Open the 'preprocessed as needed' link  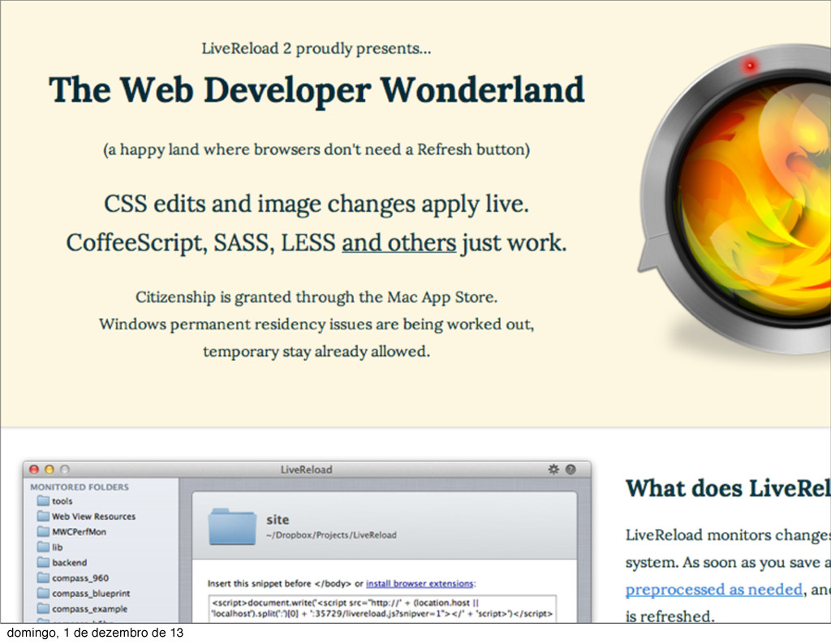click(x=714, y=590)
